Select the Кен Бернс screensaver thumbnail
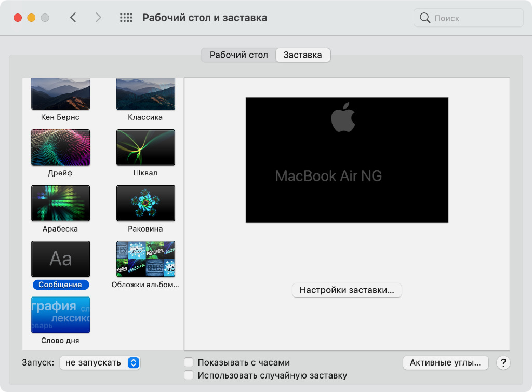532x392 pixels. (x=60, y=94)
